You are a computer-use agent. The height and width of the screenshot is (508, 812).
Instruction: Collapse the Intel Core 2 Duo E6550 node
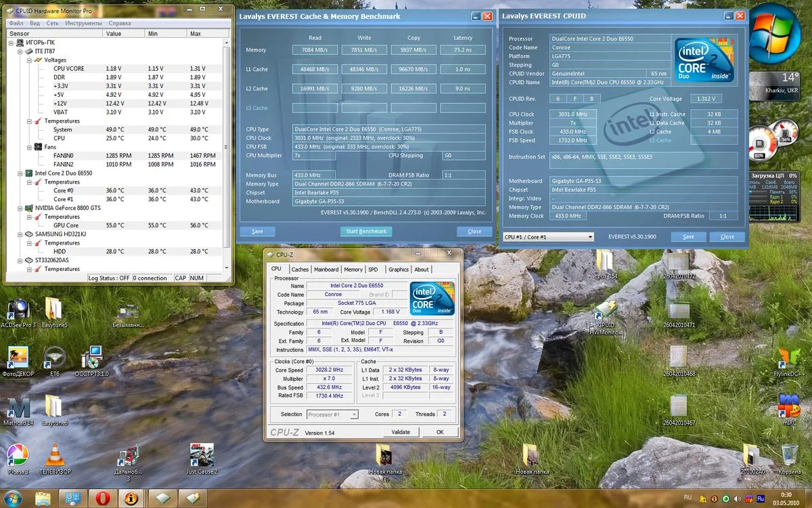[x=20, y=173]
